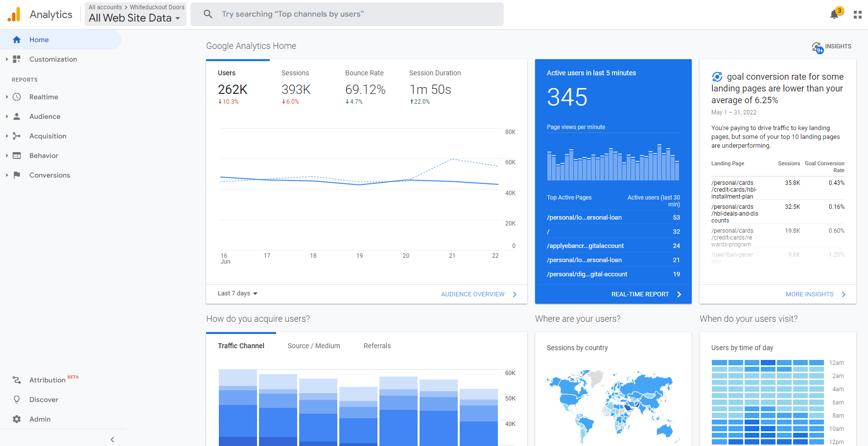Click the Acquisition arrows icon

click(x=17, y=136)
